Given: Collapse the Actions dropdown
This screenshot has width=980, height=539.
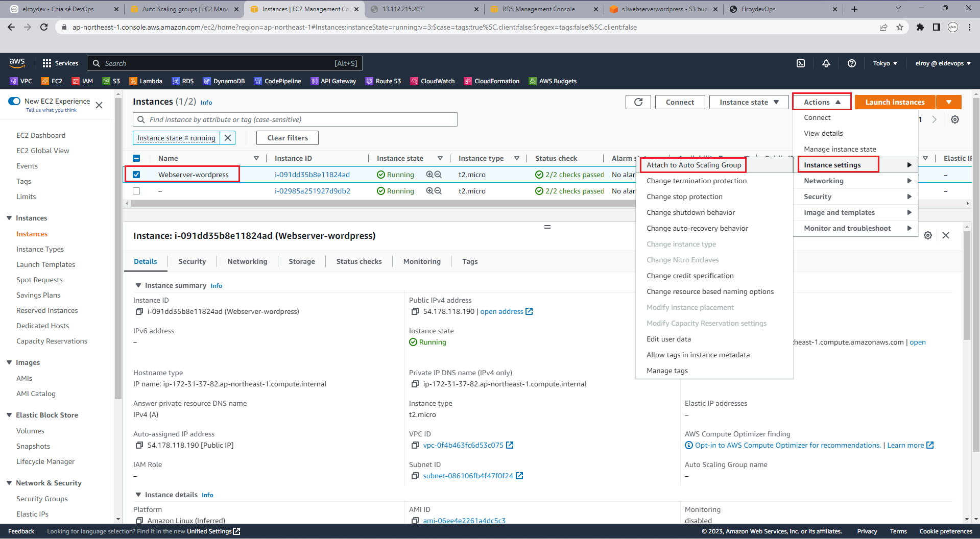Looking at the screenshot, I should coord(822,102).
